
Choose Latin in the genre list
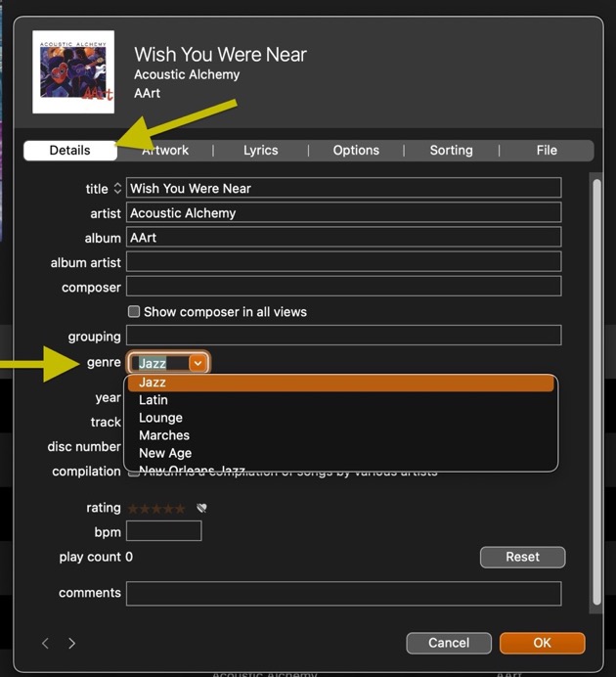click(341, 400)
